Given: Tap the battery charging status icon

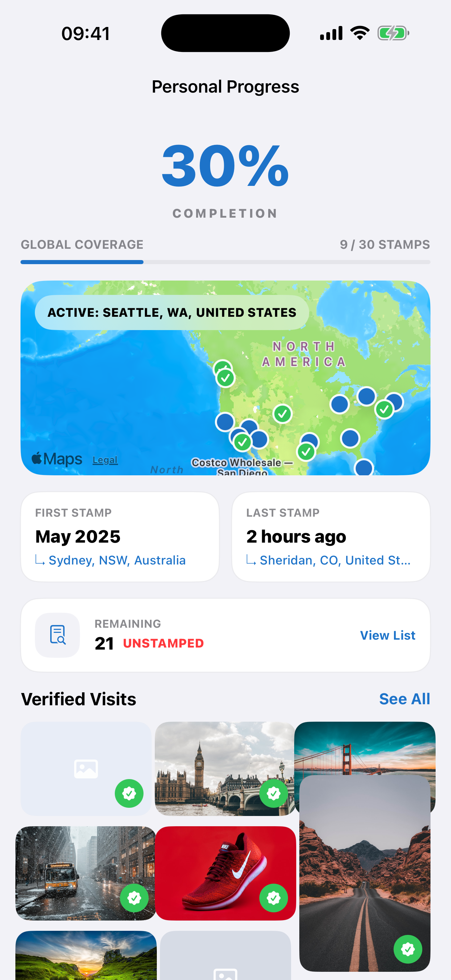Looking at the screenshot, I should click(x=393, y=33).
